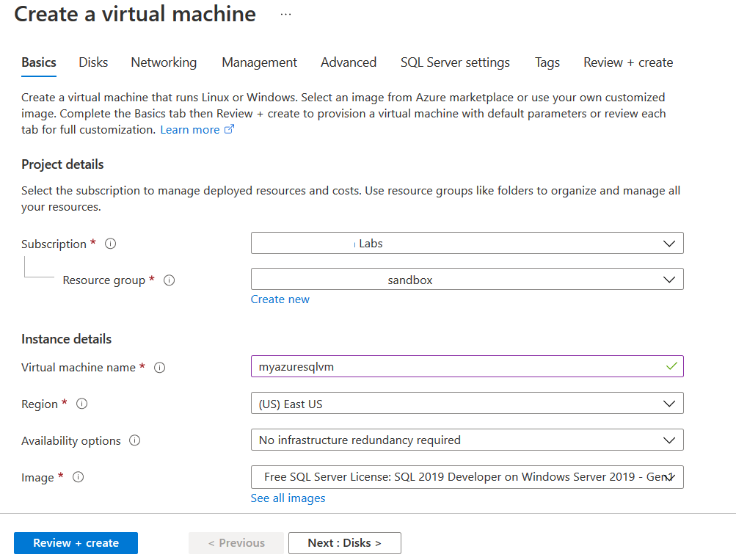Screen dimensions: 736x560
Task: Switch to the Disks tab
Action: pyautogui.click(x=93, y=62)
